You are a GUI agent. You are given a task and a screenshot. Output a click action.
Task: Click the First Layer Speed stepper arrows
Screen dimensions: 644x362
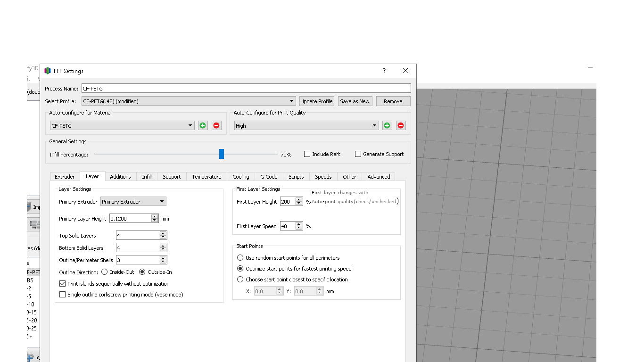tap(299, 226)
